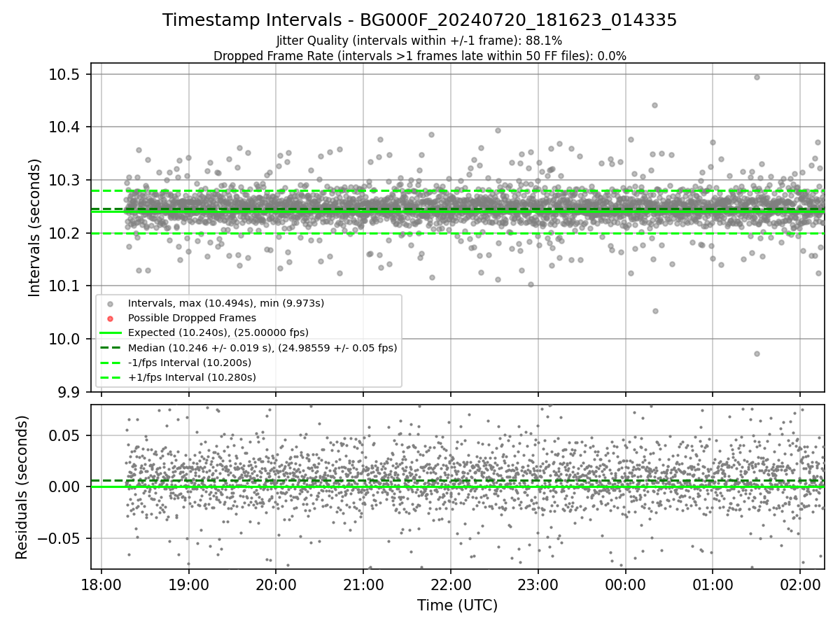The image size is (840, 630).
Task: Click the plot title 'Timestamp Intervals - BG000F_20240720_181623_014335'
Action: [x=420, y=20]
